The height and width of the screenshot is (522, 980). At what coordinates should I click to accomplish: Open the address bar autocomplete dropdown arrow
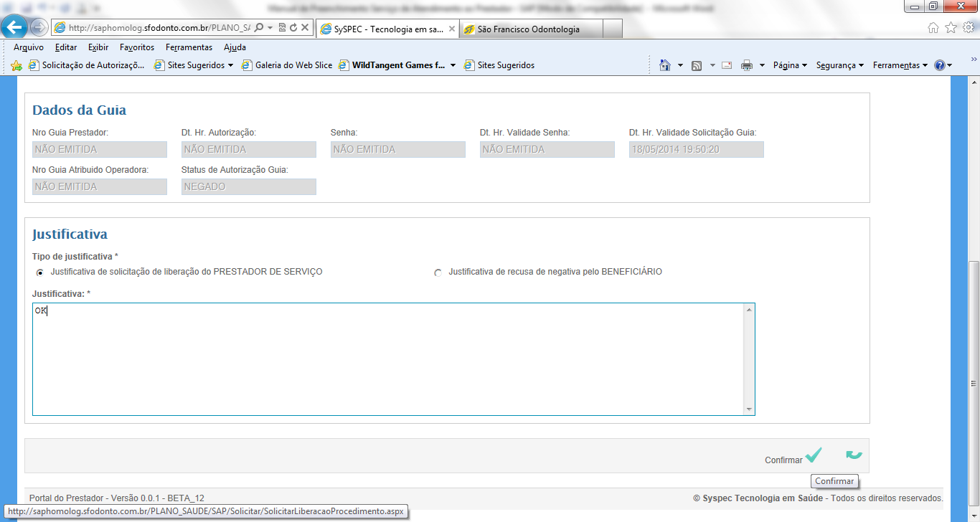point(270,28)
